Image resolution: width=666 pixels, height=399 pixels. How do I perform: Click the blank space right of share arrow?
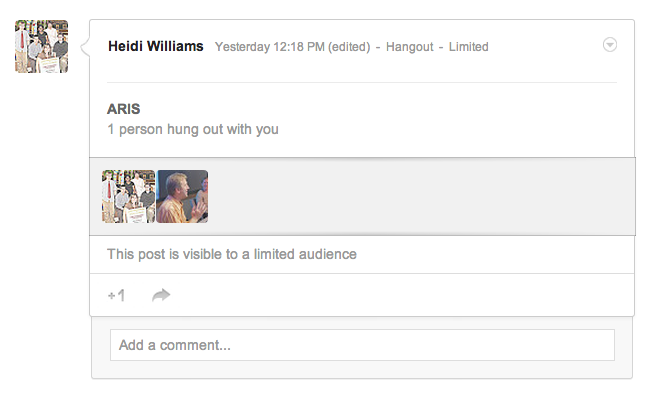(399, 295)
